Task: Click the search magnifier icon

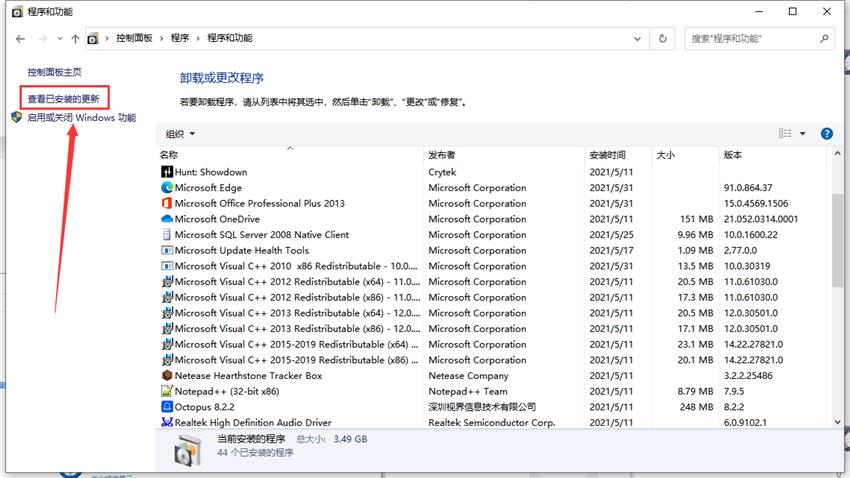Action: click(824, 38)
